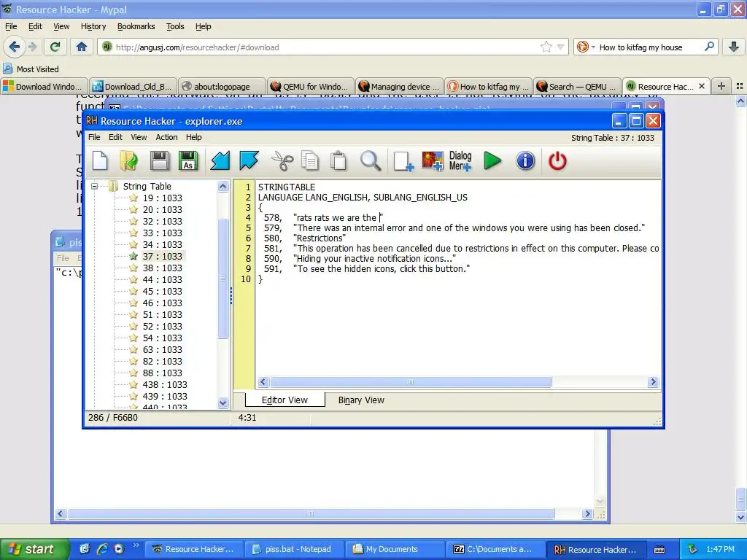
Task: Click the editor horizontal scrollbar thumb
Action: pos(411,381)
